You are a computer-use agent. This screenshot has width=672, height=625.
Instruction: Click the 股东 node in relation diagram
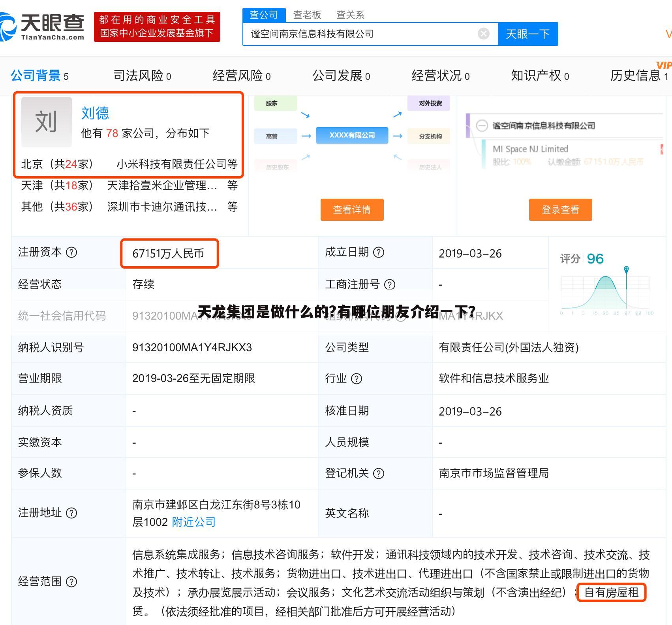point(275,104)
